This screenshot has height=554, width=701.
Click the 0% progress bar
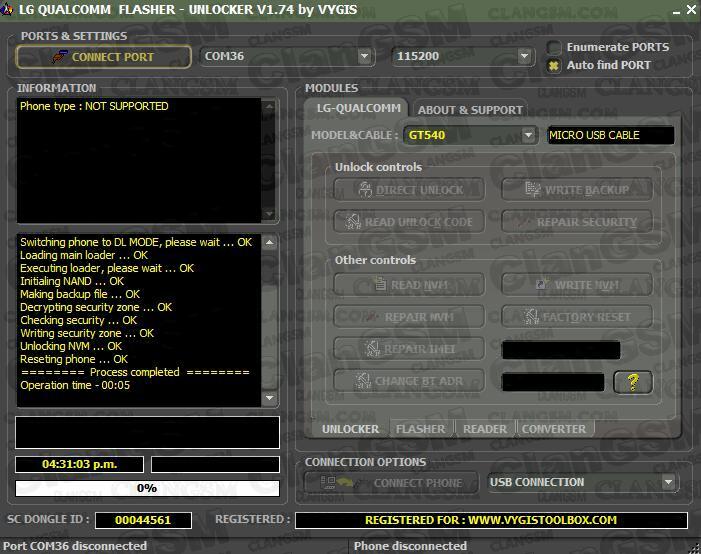[147, 488]
